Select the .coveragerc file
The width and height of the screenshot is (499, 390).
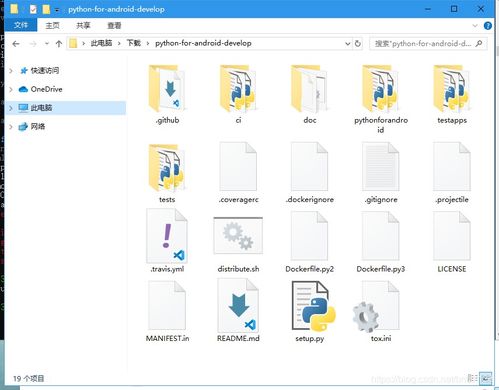coord(238,173)
